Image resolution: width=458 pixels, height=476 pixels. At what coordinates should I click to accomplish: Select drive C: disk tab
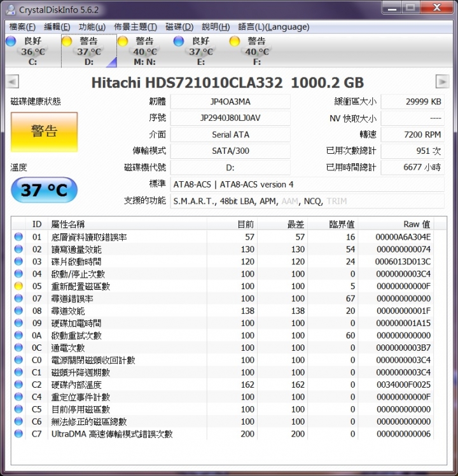32,51
